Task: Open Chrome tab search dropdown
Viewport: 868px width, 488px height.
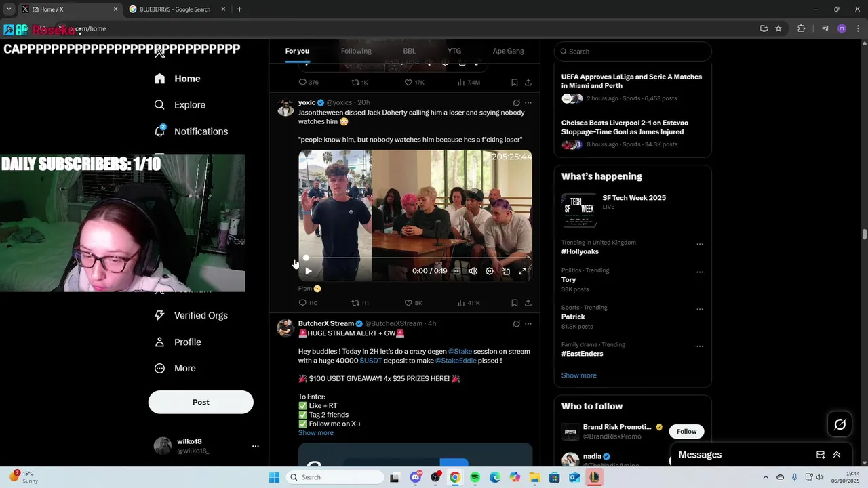Action: (x=9, y=9)
